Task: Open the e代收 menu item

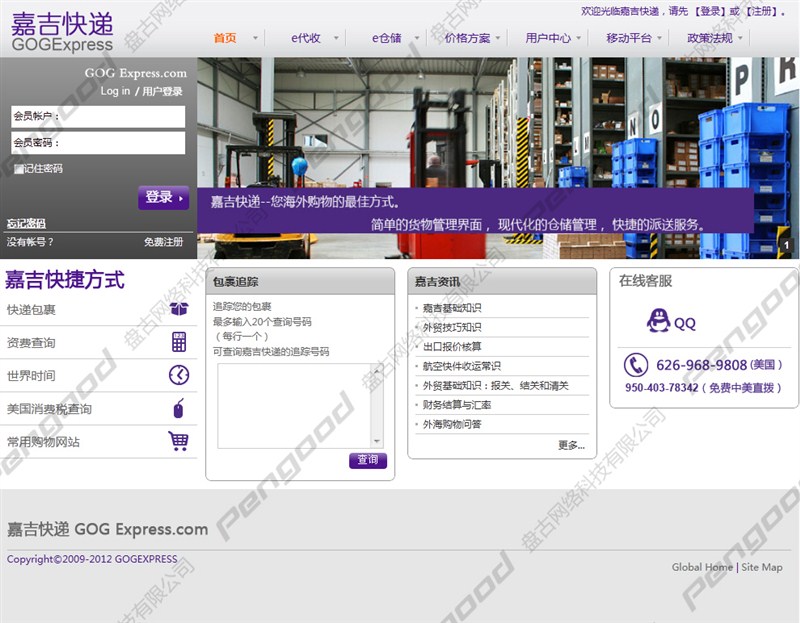Action: pyautogui.click(x=306, y=38)
